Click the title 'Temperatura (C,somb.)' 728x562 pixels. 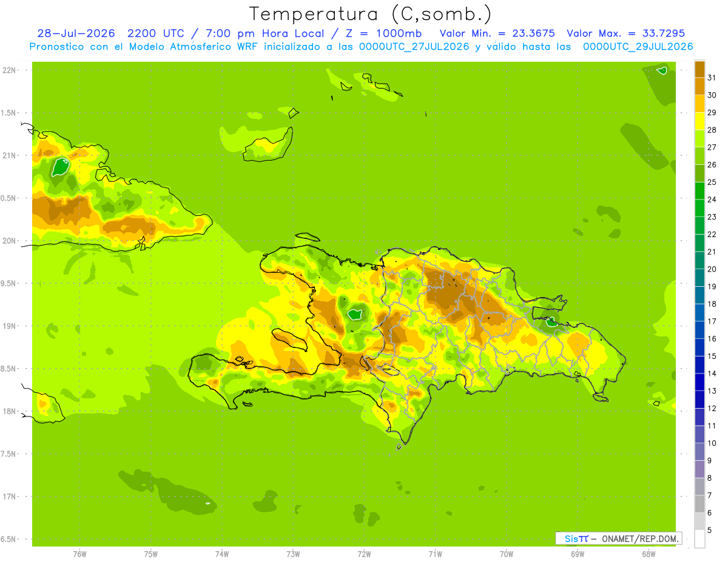371,14
